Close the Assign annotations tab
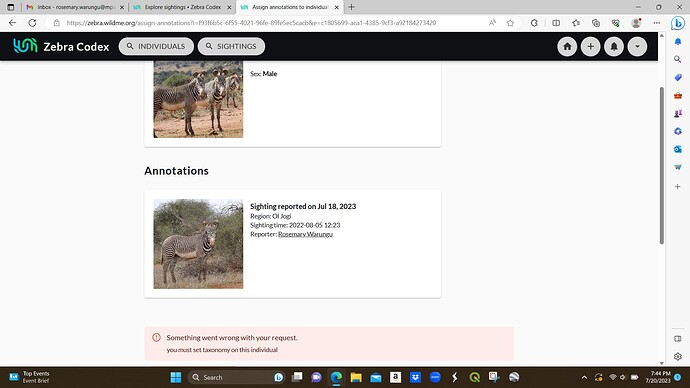 coord(336,7)
